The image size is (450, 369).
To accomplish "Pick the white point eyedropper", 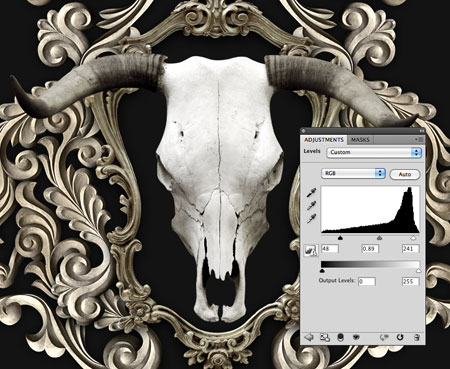I will pos(311,219).
